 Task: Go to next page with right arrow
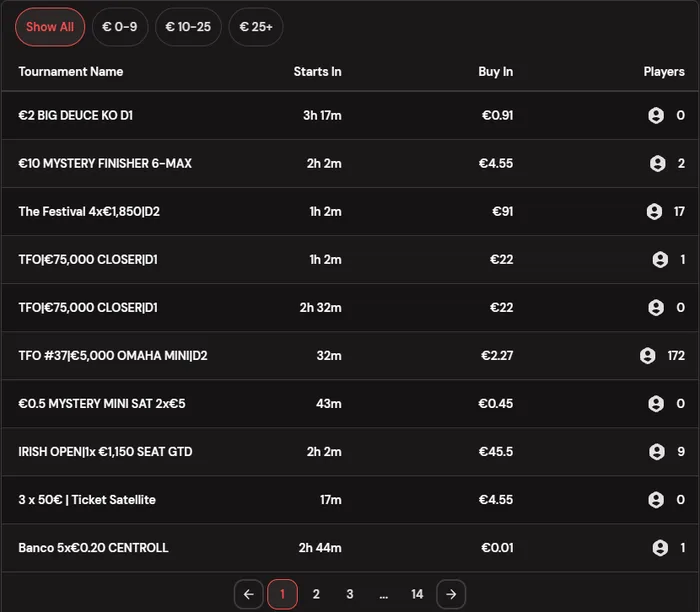(x=451, y=594)
